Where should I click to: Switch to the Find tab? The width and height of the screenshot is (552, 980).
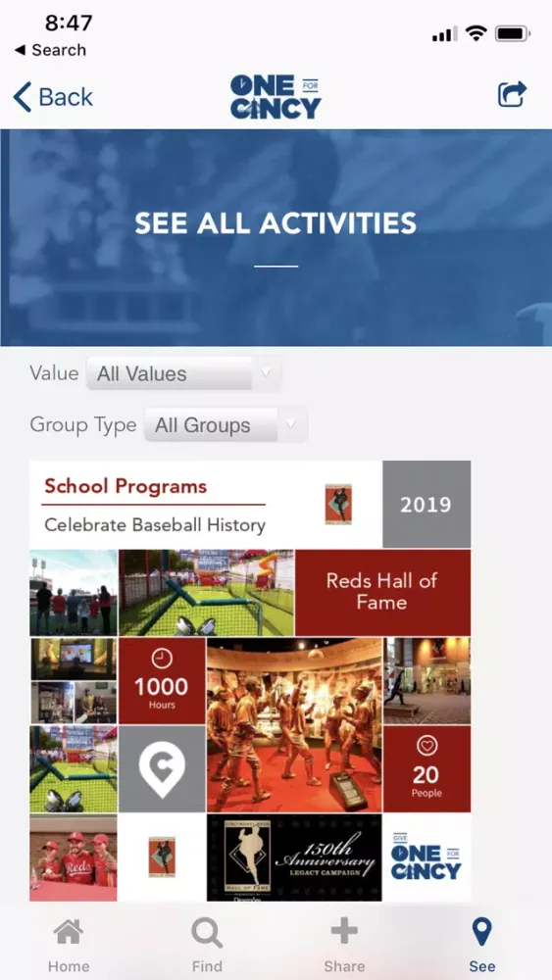pyautogui.click(x=207, y=946)
